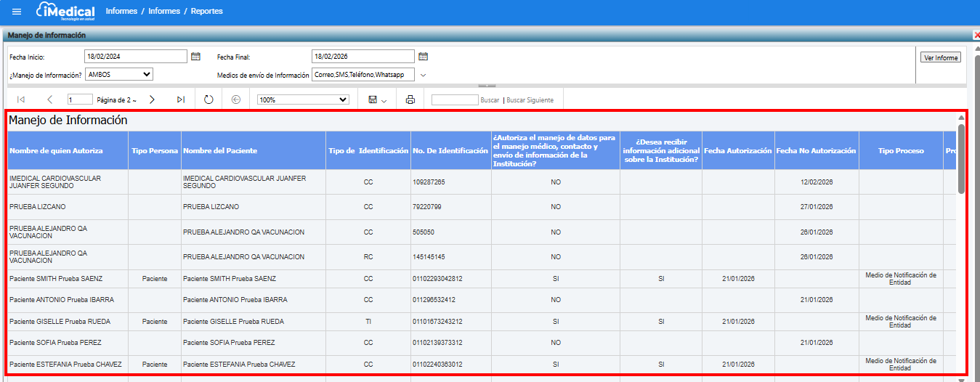
Task: Click the Buscar Siguiente link
Action: [x=530, y=100]
